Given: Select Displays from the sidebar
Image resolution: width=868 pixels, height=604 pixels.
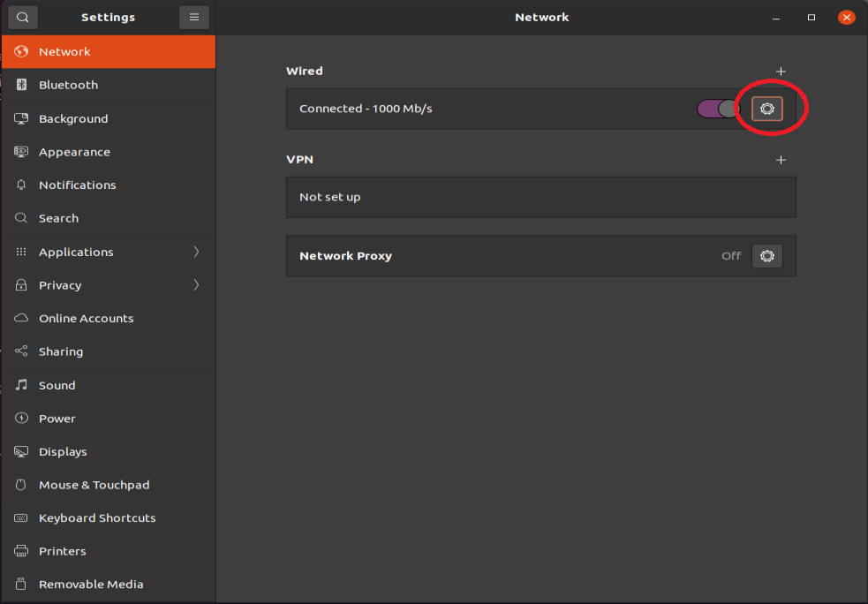Looking at the screenshot, I should [109, 452].
